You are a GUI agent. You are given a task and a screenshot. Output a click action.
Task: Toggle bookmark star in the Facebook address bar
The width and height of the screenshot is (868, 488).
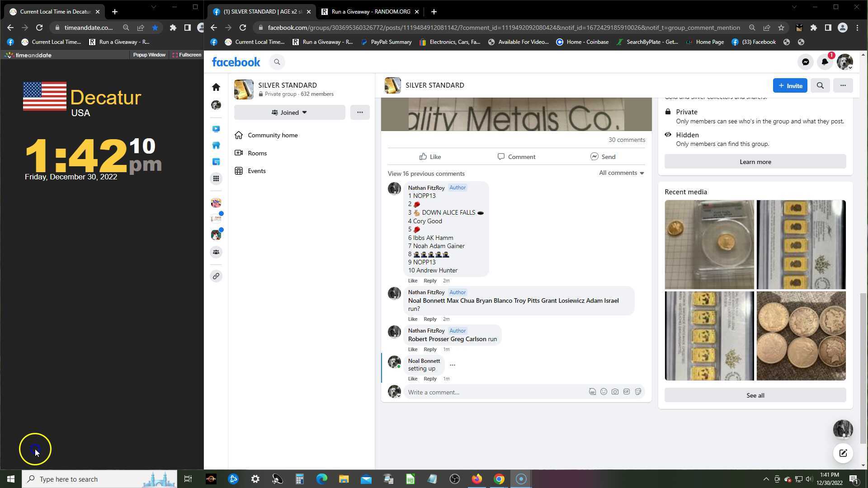click(781, 28)
